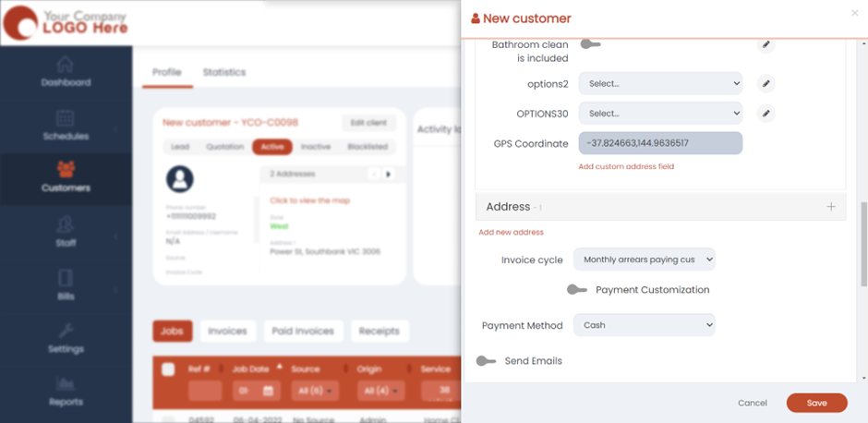
Task: Click Add new address link
Action: (511, 232)
